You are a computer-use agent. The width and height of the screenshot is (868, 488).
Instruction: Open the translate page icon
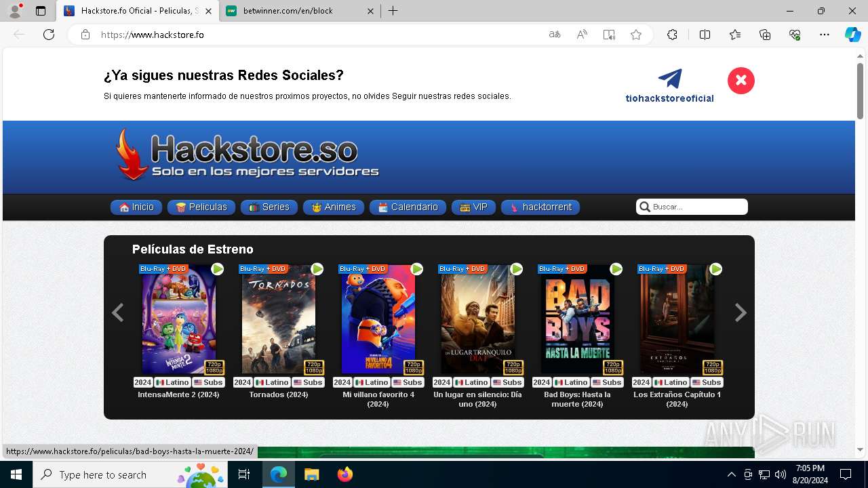coord(555,35)
